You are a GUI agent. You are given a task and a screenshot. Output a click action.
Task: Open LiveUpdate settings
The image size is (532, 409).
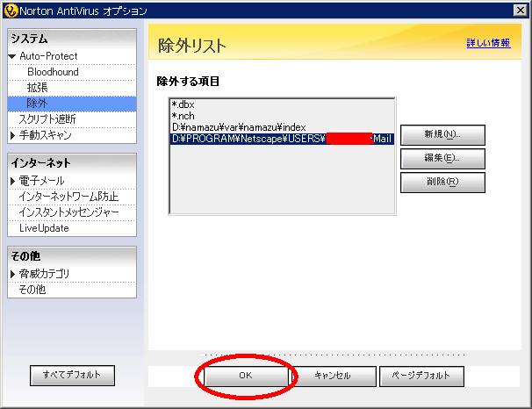pos(44,228)
